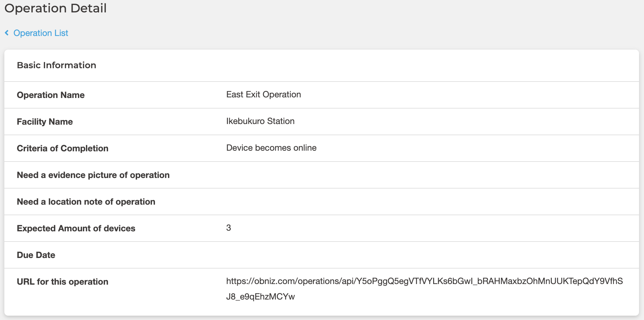This screenshot has height=320, width=644.
Task: Click the Due Date field label
Action: pos(36,255)
